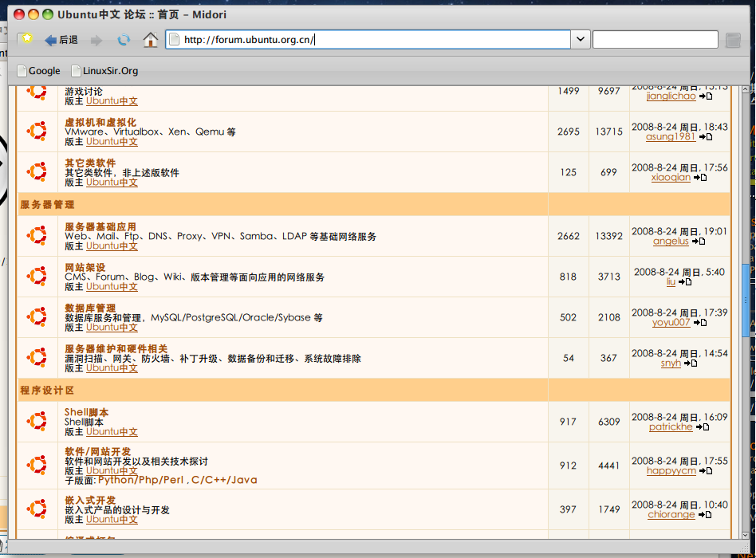
Task: Visit user profile asung1981
Action: pos(671,136)
